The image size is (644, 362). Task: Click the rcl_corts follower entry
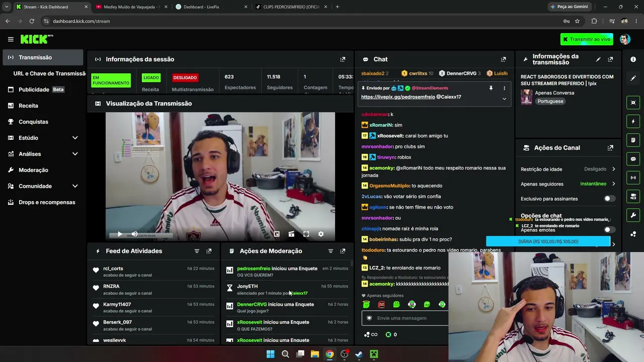point(153,271)
